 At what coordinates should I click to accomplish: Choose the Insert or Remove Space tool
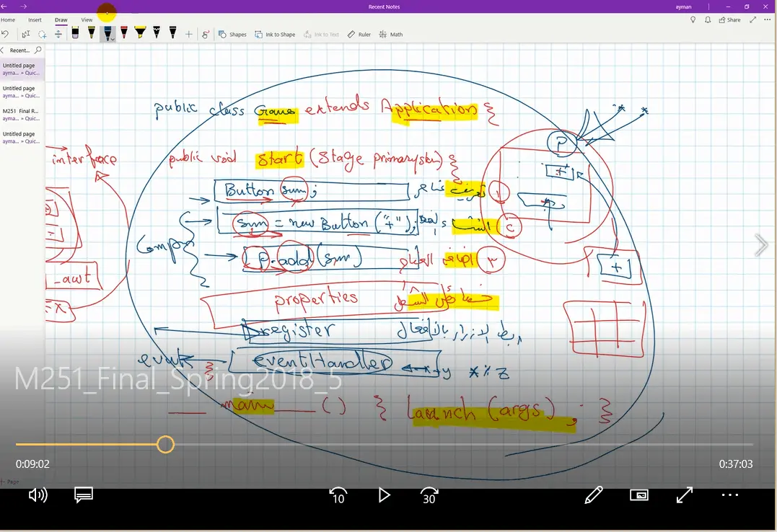pyautogui.click(x=58, y=34)
